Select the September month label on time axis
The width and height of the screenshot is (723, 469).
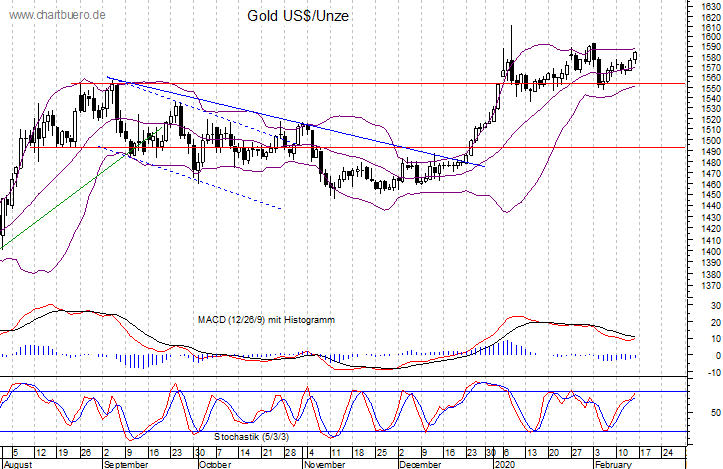pos(127,465)
